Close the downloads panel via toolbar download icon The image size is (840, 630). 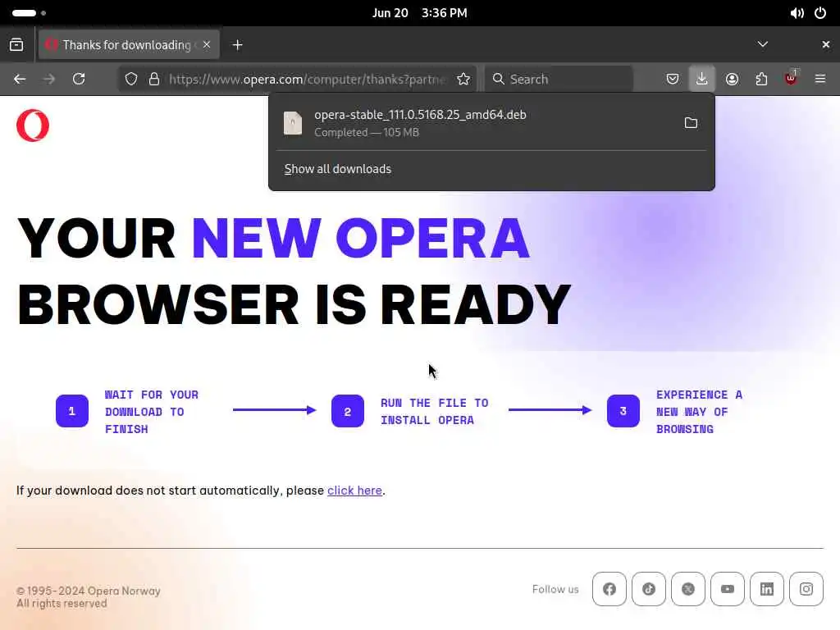tap(702, 80)
